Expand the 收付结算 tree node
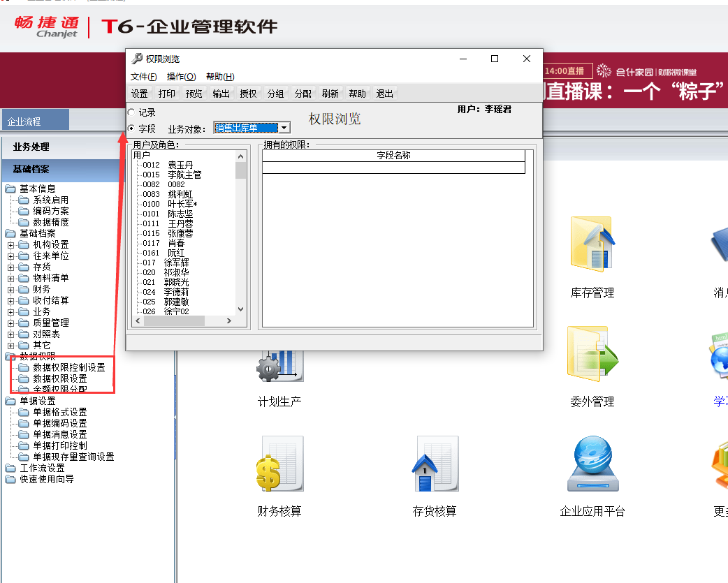The height and width of the screenshot is (583, 728). point(10,300)
